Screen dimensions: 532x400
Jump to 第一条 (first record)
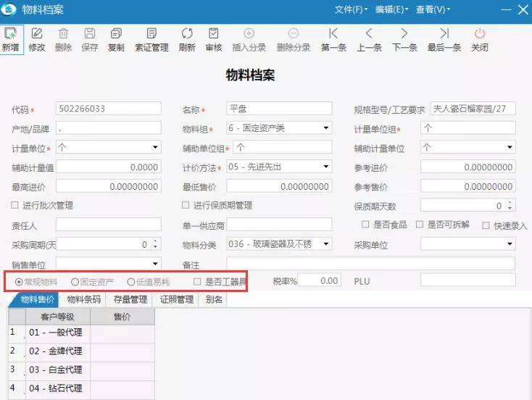pos(333,34)
